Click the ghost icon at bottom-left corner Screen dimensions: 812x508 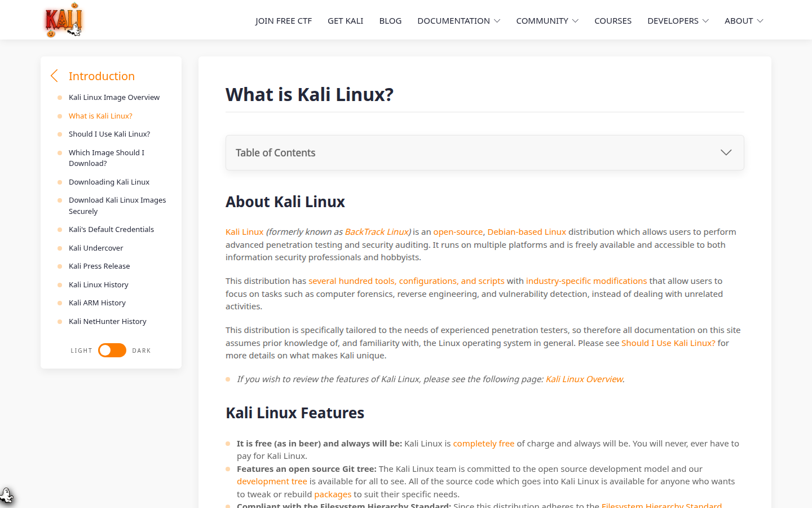7,496
